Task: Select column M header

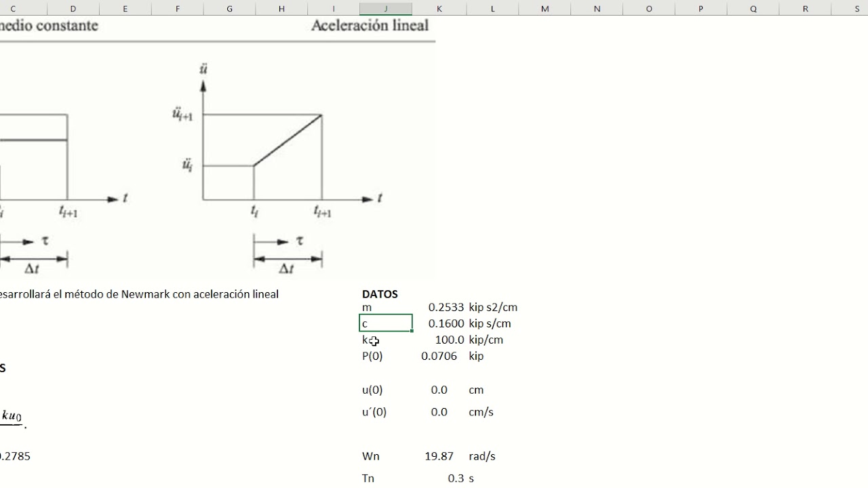Action: 545,8
